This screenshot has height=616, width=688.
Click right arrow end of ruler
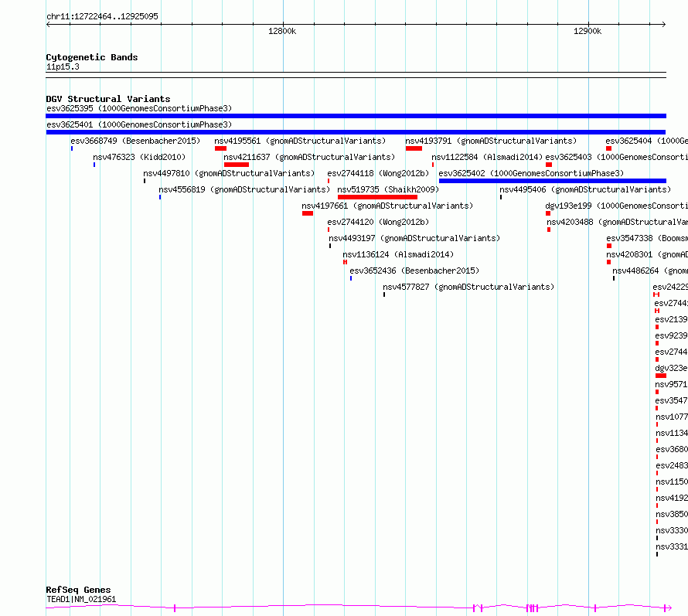coord(664,25)
